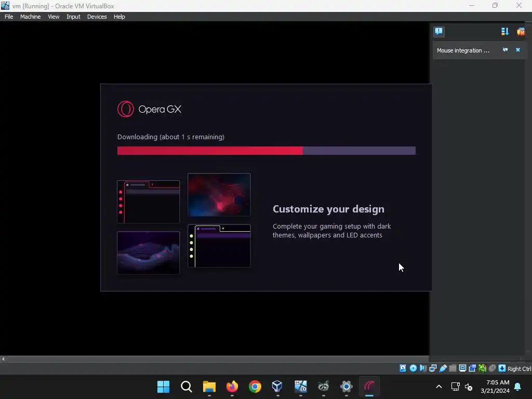Minimize the VirtualBox VM window
This screenshot has width=532, height=399.
pyautogui.click(x=472, y=5)
